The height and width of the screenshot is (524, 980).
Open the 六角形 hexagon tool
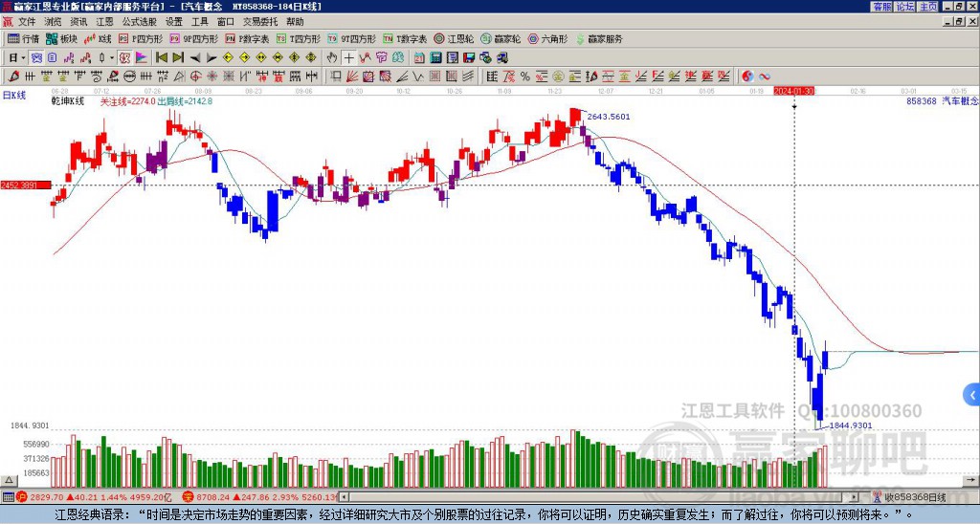pyautogui.click(x=547, y=38)
